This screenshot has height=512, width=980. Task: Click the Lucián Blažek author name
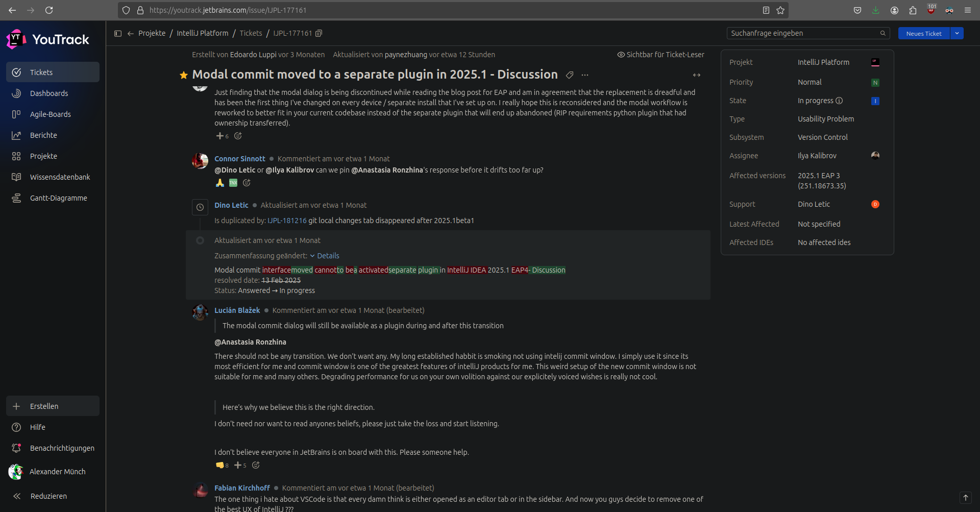coord(237,310)
